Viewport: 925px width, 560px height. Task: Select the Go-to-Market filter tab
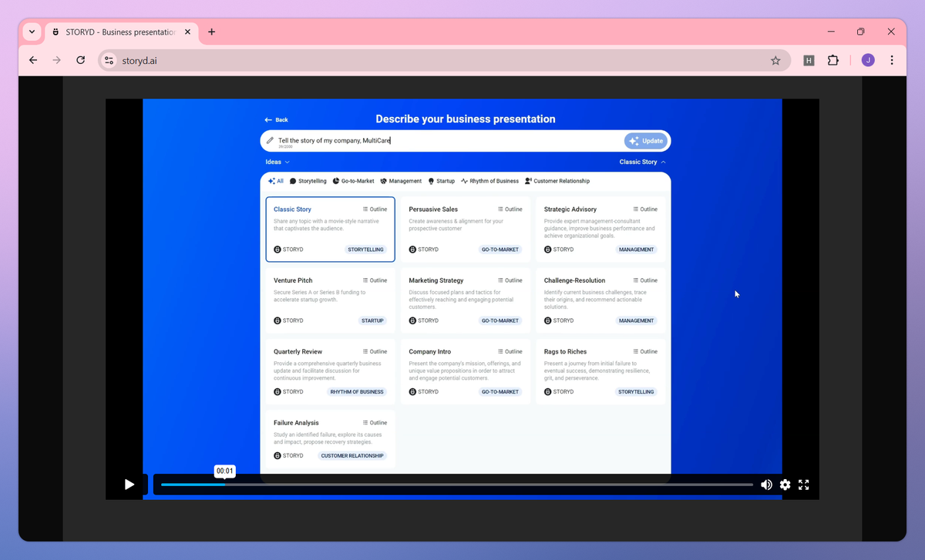coord(354,181)
